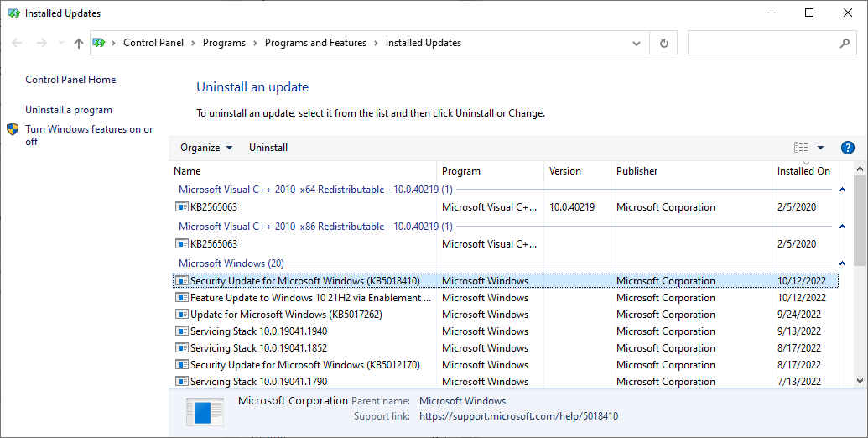Click the icon of Update KB5017262
The height and width of the screenshot is (438, 868).
point(182,315)
